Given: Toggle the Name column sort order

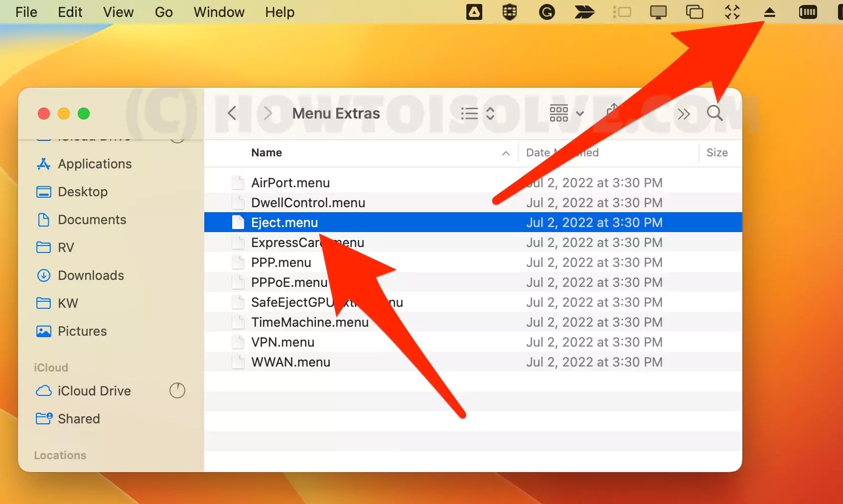Looking at the screenshot, I should coord(505,153).
